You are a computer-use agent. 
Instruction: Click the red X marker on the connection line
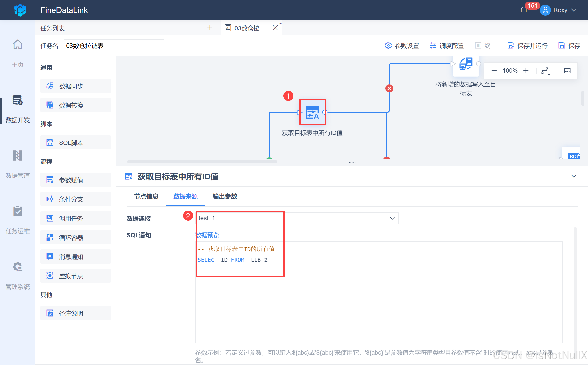pyautogui.click(x=389, y=88)
